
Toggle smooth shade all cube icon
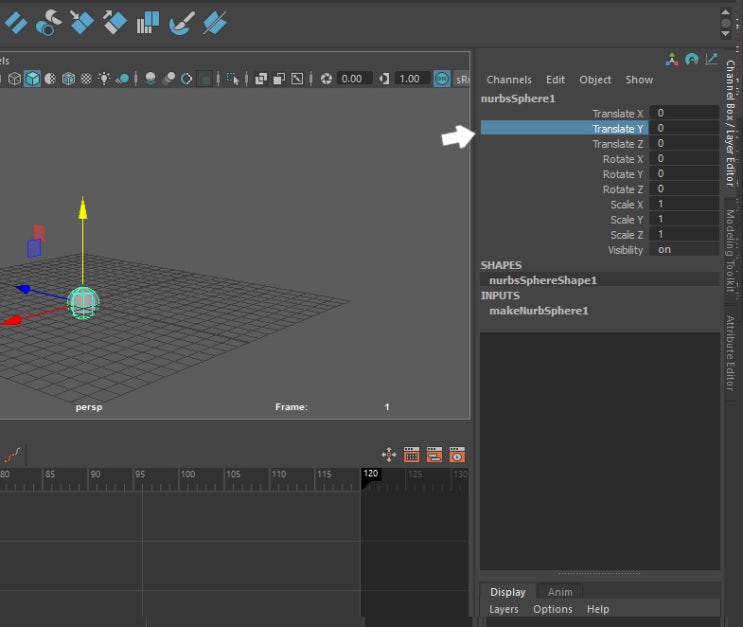tap(32, 79)
